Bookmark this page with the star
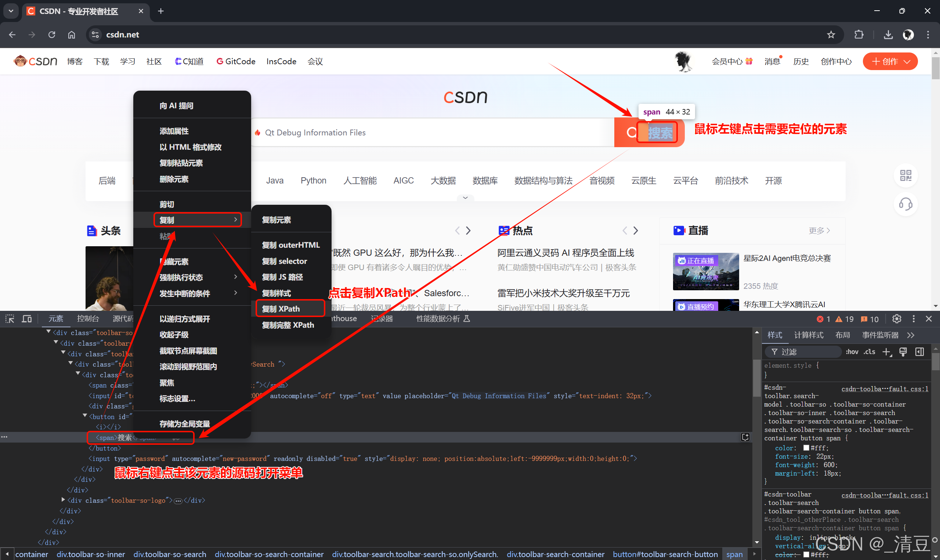This screenshot has width=940, height=560. pyautogui.click(x=831, y=35)
